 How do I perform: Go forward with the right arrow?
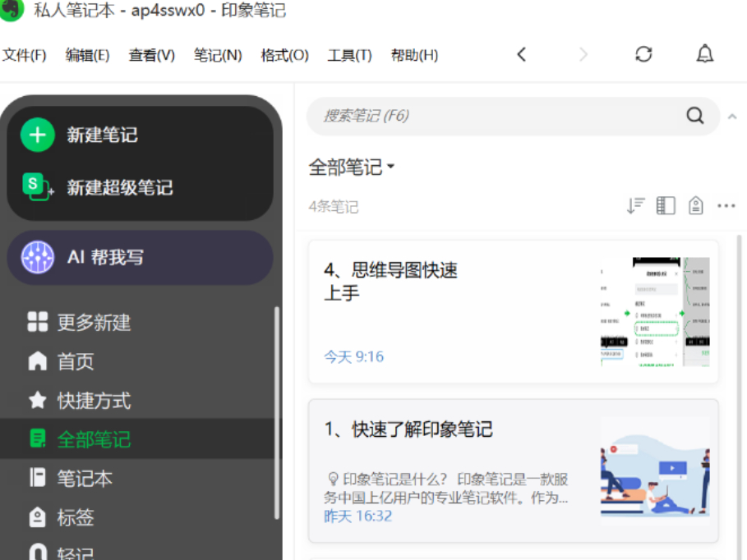(583, 54)
